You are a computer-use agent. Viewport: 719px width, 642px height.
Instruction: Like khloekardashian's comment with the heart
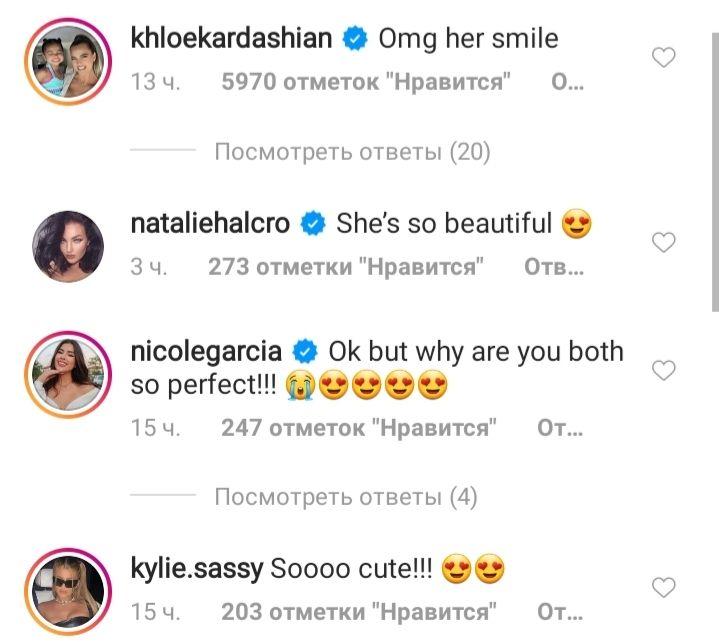point(664,59)
